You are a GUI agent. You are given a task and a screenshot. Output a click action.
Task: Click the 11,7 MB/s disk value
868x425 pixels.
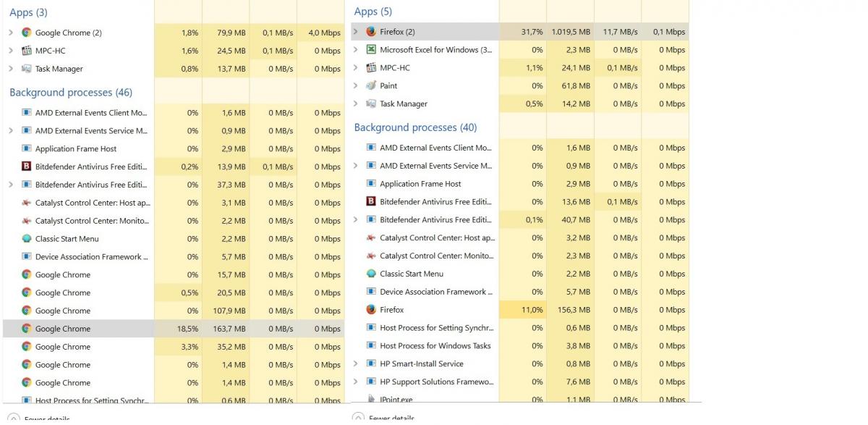[x=620, y=32]
